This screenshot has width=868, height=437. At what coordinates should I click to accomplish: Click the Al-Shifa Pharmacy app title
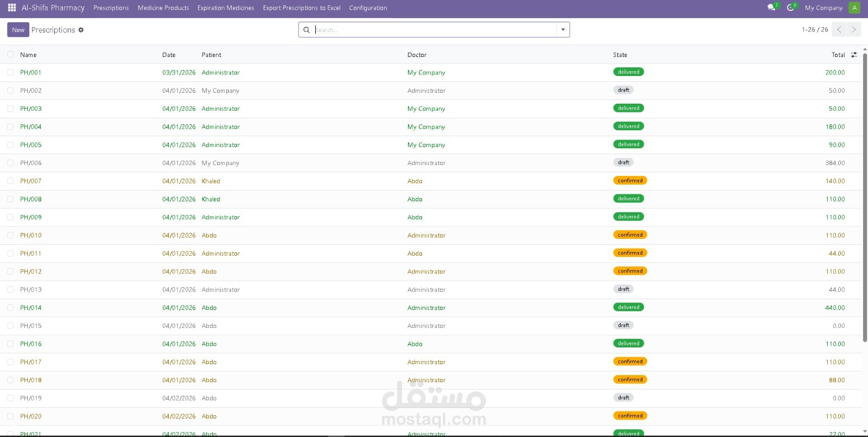point(53,8)
